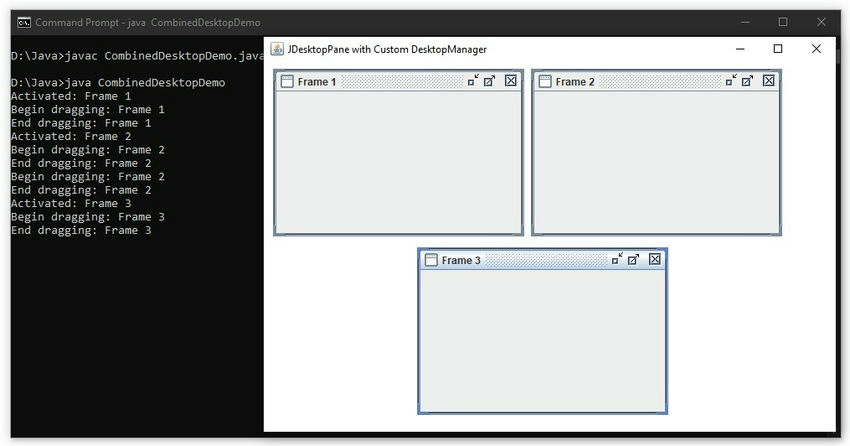The width and height of the screenshot is (850, 446).
Task: Iconify Frame 1 internal frame
Action: (x=473, y=81)
